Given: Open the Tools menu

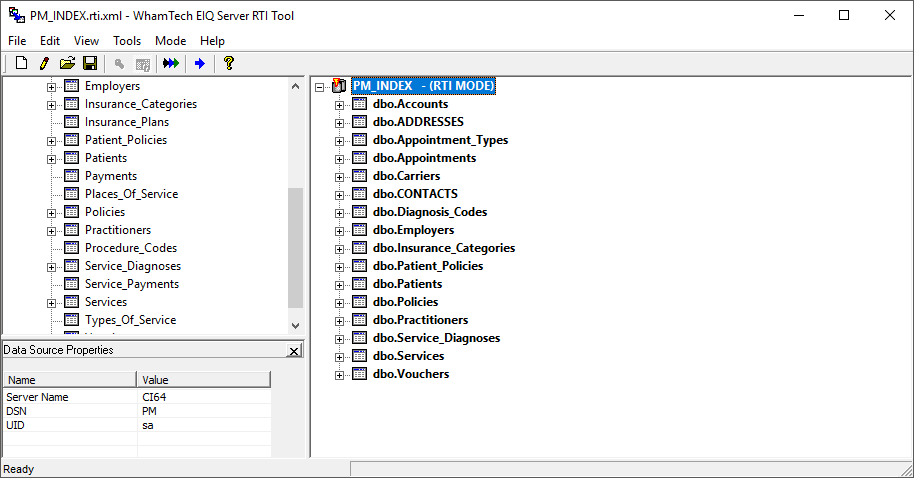Looking at the screenshot, I should coord(126,41).
